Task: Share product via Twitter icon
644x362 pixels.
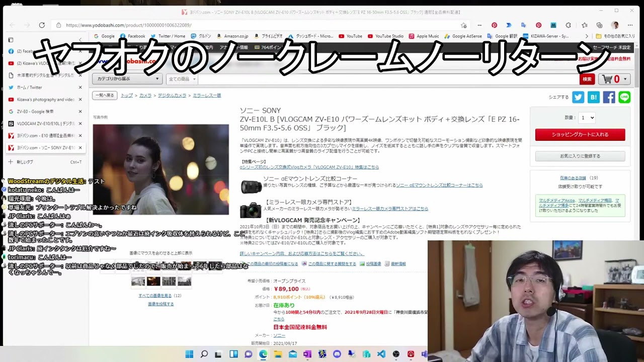Action: (x=578, y=98)
